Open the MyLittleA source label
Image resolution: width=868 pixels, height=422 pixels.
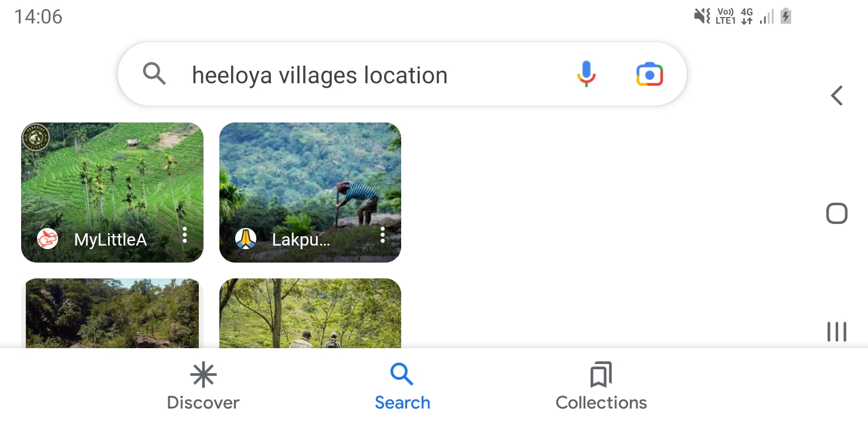(110, 240)
